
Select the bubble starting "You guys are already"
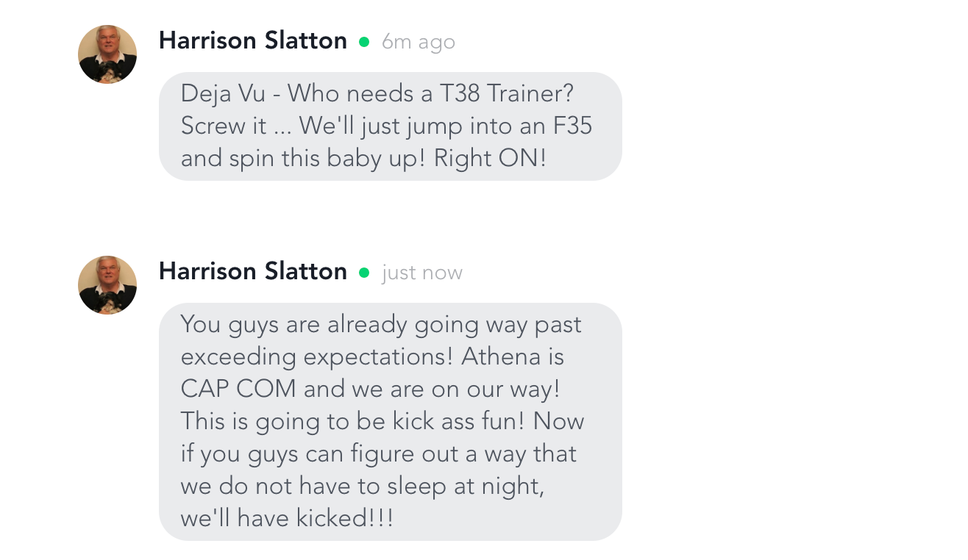(390, 422)
